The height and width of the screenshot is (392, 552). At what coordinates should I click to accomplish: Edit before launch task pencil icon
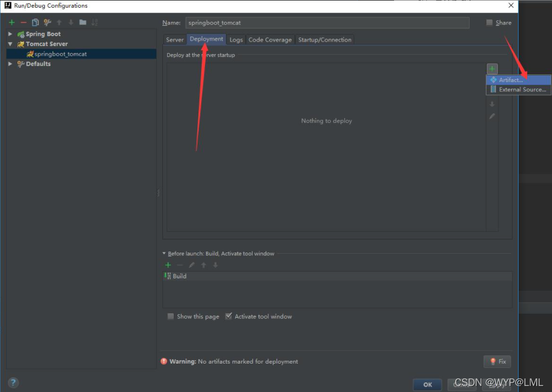point(191,265)
